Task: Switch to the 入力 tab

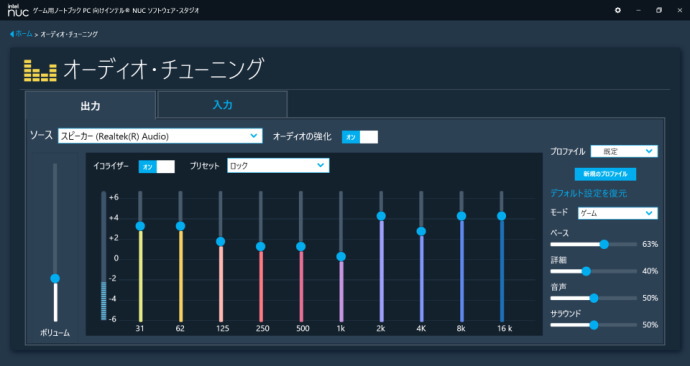Action: tap(222, 105)
